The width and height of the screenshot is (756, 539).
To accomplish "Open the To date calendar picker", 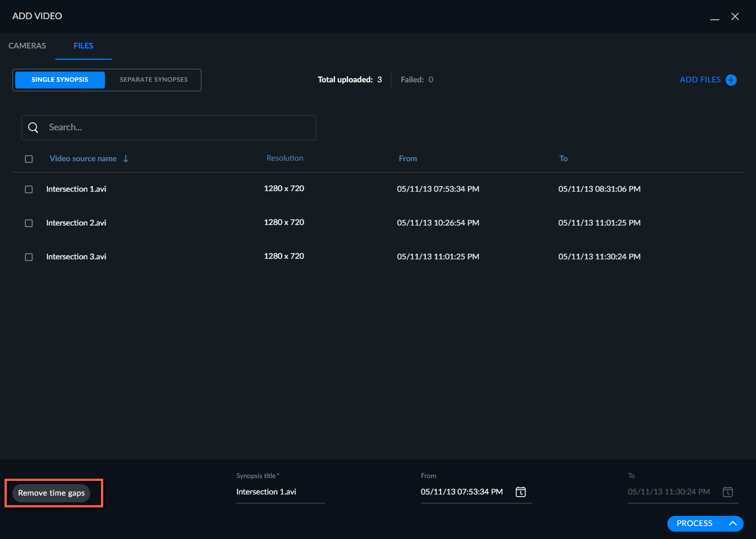I will (728, 492).
